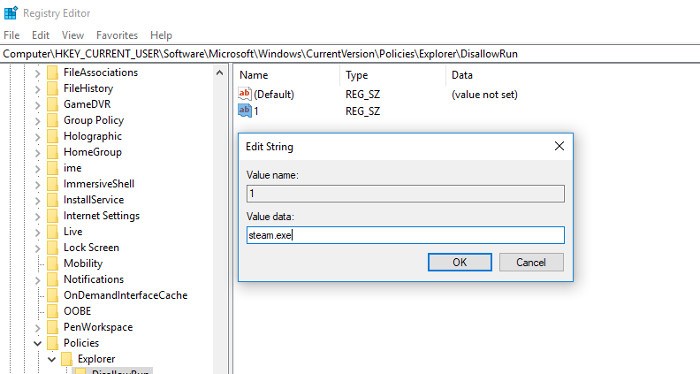Expand the Live key
The width and height of the screenshot is (700, 374).
(x=38, y=232)
